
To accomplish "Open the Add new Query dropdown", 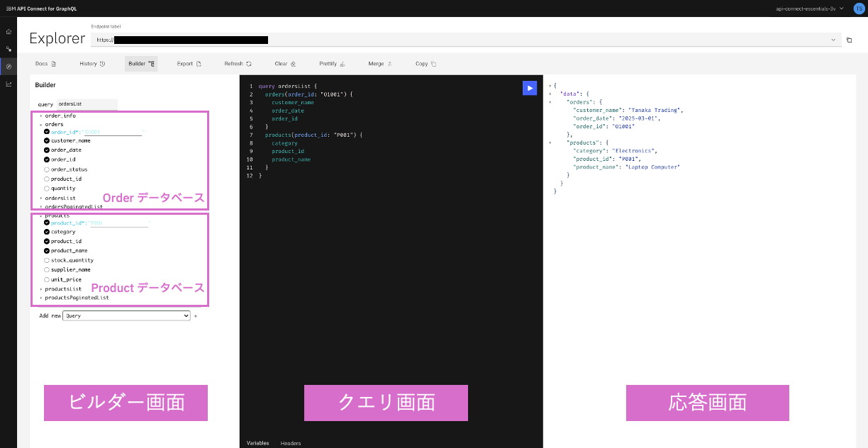I will click(x=127, y=316).
